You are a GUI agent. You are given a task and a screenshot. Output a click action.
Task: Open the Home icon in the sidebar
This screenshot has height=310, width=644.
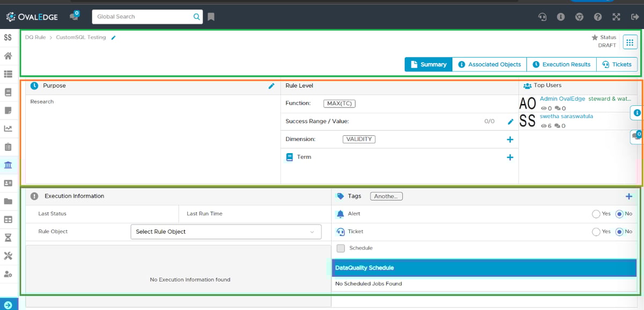point(8,55)
